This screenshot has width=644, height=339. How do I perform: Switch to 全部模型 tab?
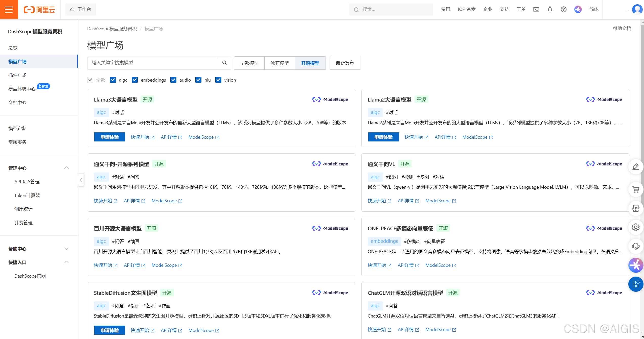[x=249, y=63]
